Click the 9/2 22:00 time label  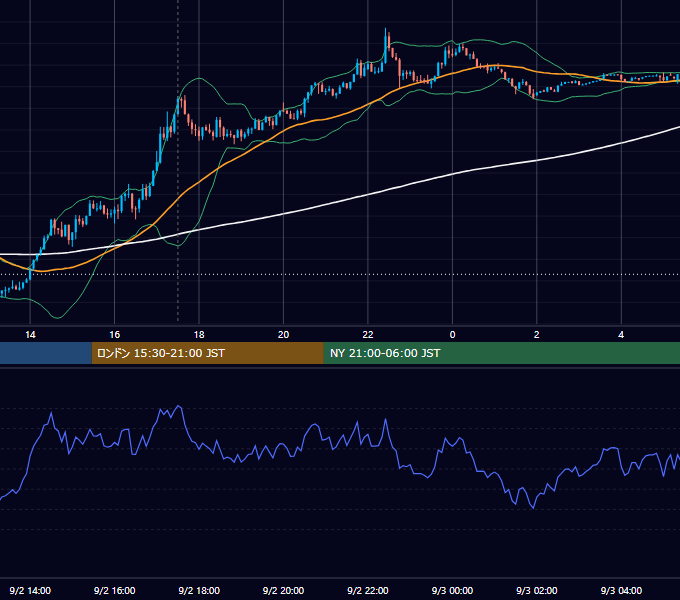pyautogui.click(x=368, y=590)
